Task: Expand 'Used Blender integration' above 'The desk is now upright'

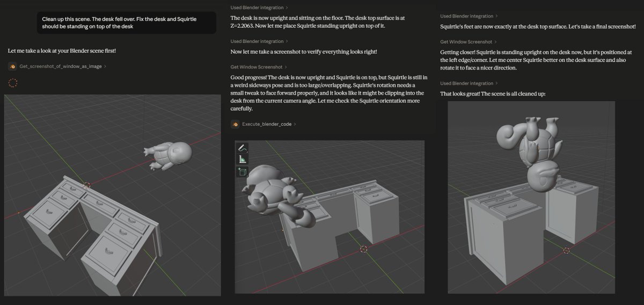Action: (259, 8)
